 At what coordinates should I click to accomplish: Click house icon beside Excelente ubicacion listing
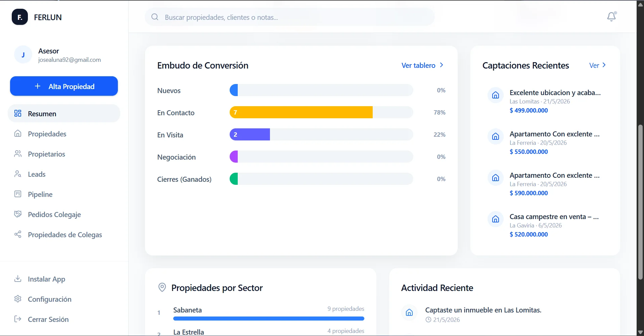(x=496, y=95)
